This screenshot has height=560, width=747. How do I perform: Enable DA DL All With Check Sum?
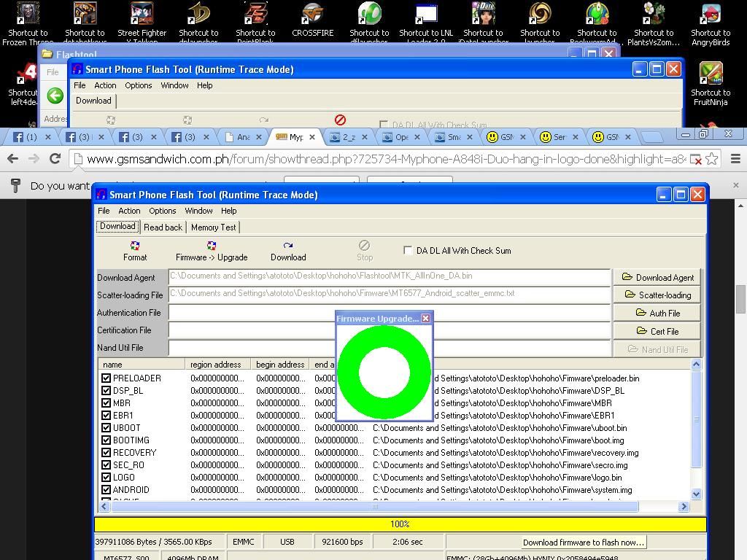coord(408,250)
